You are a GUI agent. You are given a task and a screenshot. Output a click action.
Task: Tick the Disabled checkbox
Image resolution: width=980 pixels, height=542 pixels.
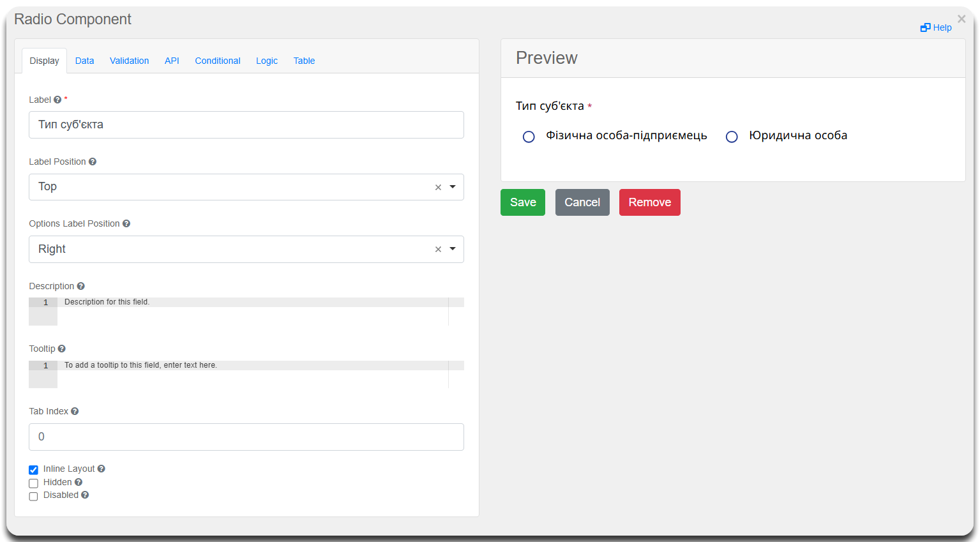pos(34,496)
